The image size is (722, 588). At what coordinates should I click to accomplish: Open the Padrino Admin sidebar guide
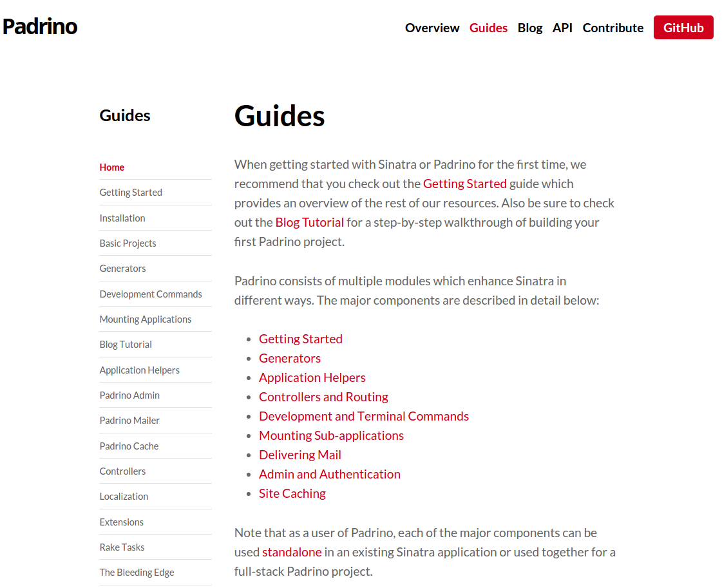[129, 395]
